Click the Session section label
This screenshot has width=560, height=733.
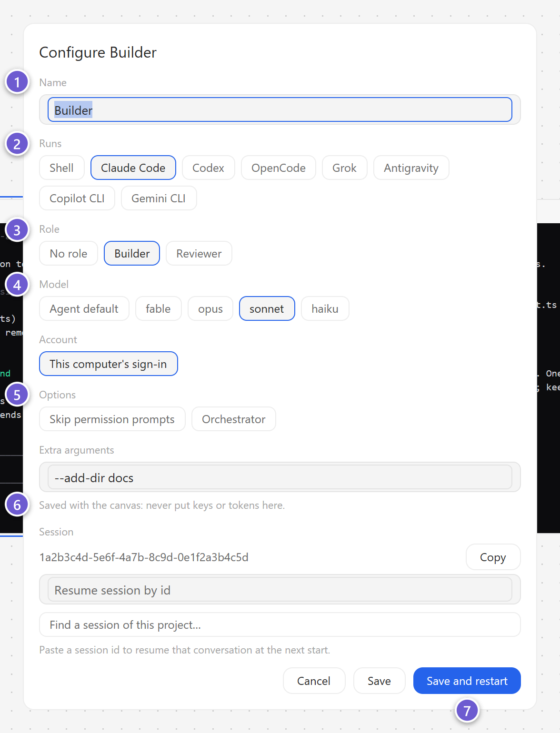click(56, 532)
